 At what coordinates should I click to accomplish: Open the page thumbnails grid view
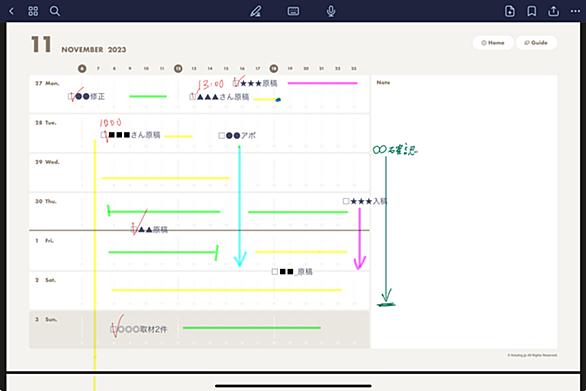click(x=33, y=11)
